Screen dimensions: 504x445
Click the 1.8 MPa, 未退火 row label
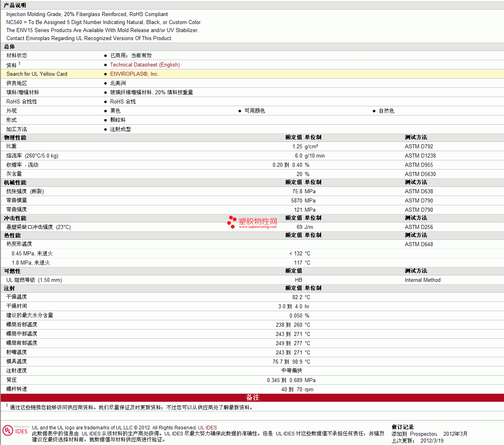31,263
